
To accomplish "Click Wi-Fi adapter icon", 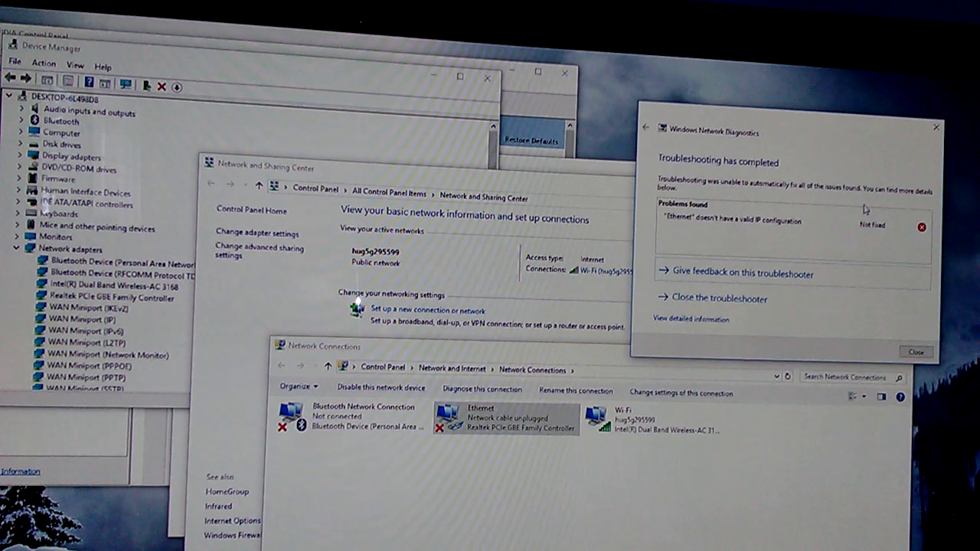I will click(x=597, y=419).
